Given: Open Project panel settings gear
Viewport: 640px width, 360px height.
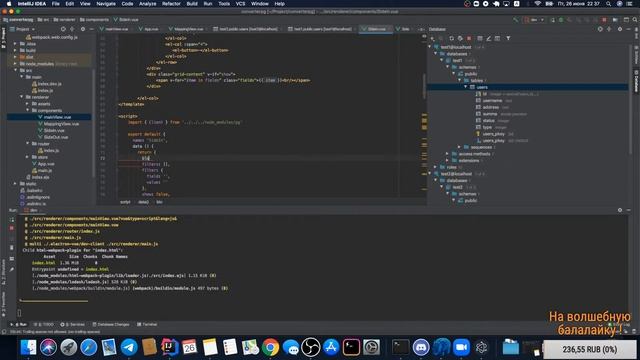Looking at the screenshot, I should 82,29.
